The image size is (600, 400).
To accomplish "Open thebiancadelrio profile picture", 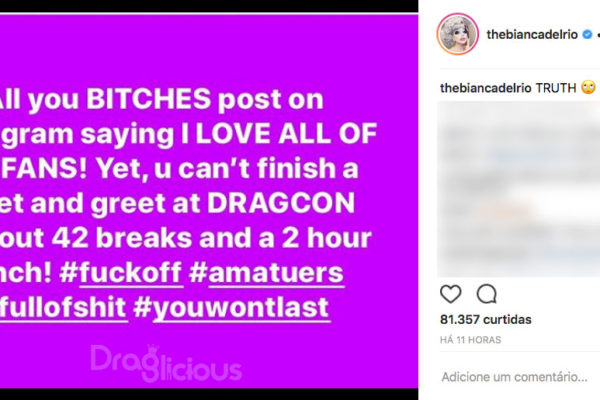I will pos(458,34).
